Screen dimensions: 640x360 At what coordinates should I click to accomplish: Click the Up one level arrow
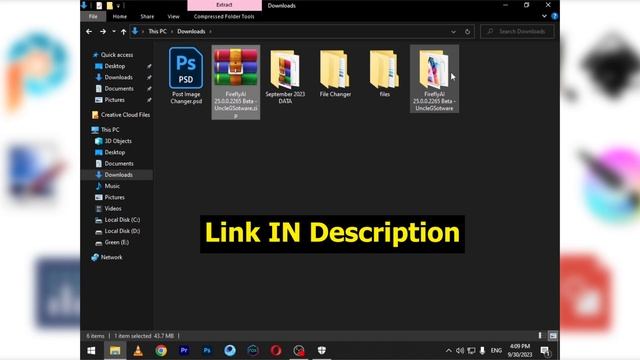(123, 31)
